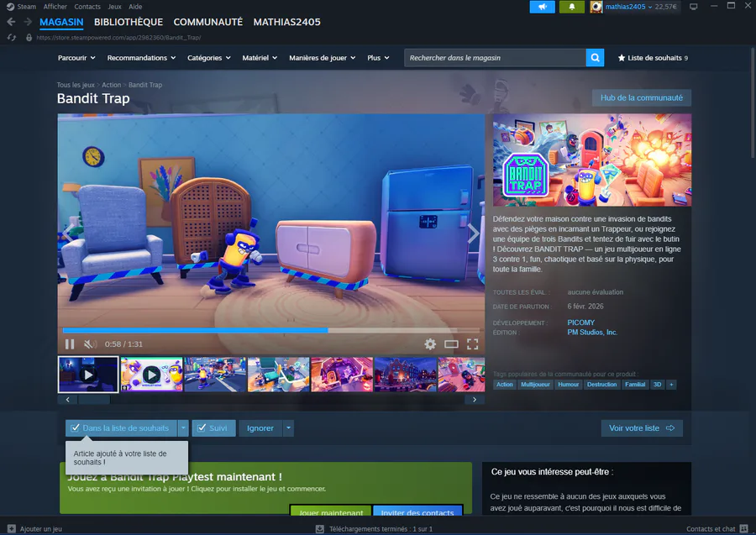Click Voir votre liste button
The width and height of the screenshot is (756, 535).
coord(642,428)
